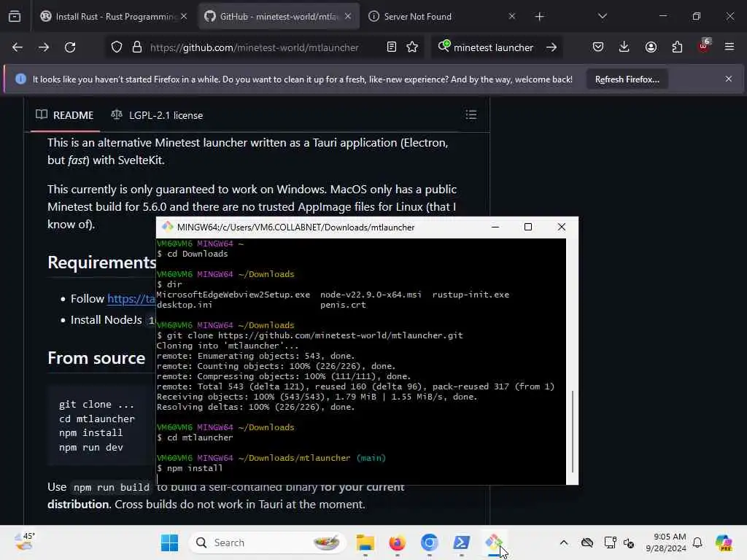Show hidden system tray icons
The image size is (747, 560).
pyautogui.click(x=564, y=542)
